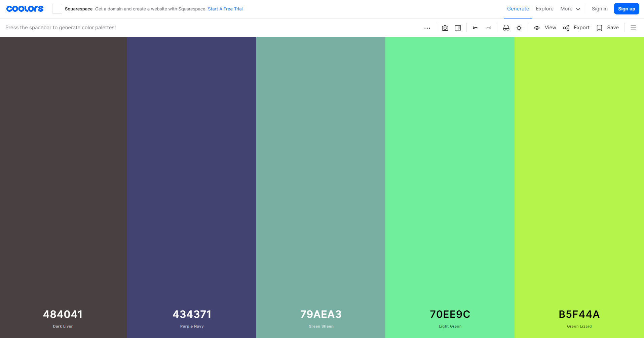Open the adjust palette sun icon
Screen dimensions: 644x338
click(x=519, y=28)
